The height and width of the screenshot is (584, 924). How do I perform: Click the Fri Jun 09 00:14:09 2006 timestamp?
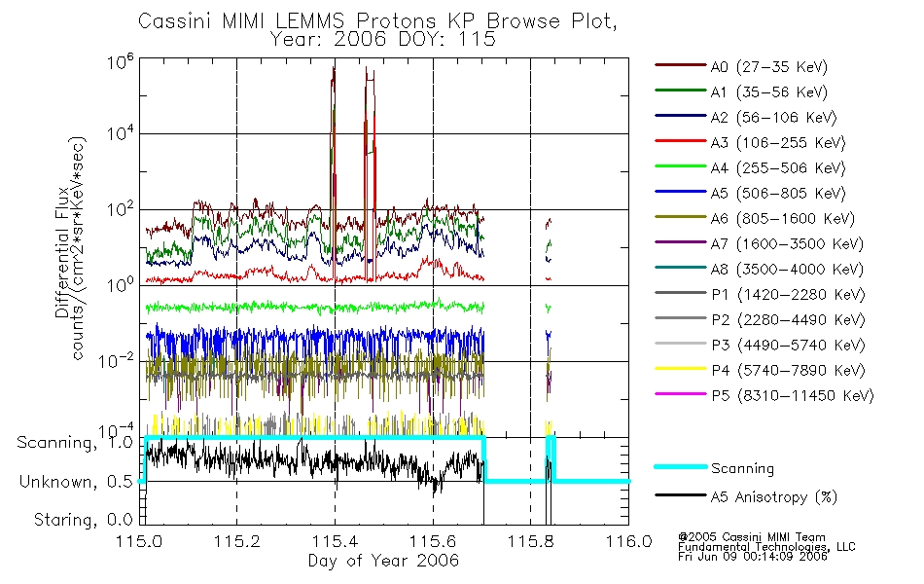(x=753, y=557)
